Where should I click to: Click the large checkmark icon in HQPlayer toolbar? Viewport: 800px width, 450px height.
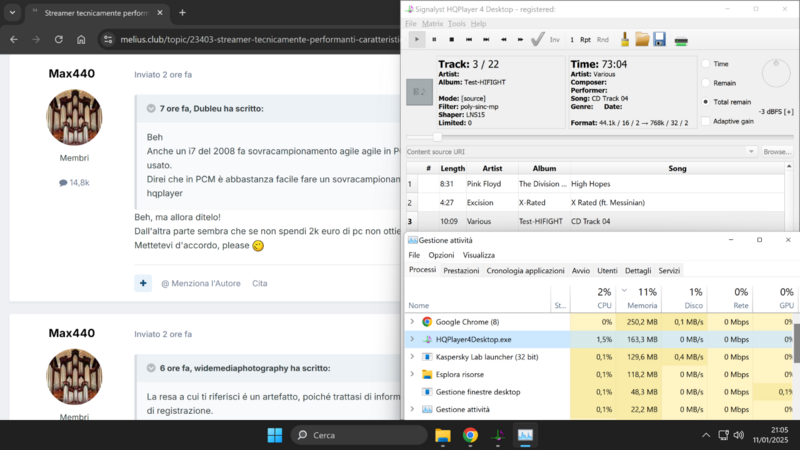pos(537,40)
